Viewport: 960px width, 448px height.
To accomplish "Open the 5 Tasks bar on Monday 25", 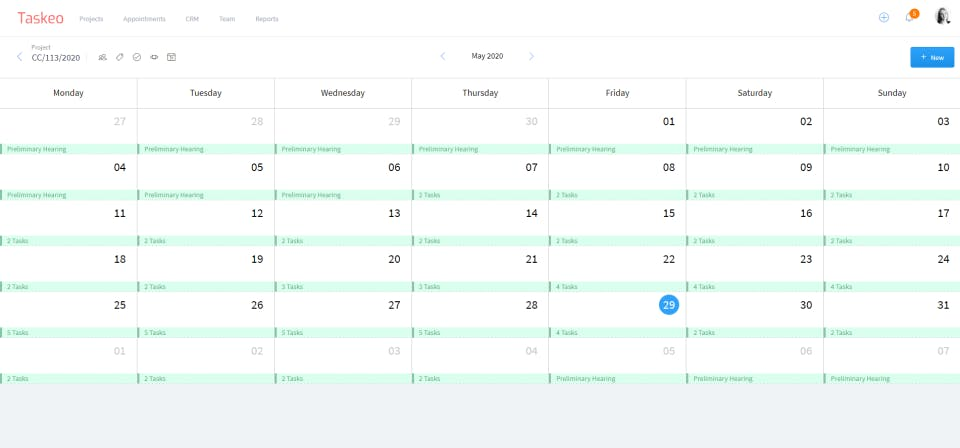I will click(x=68, y=333).
